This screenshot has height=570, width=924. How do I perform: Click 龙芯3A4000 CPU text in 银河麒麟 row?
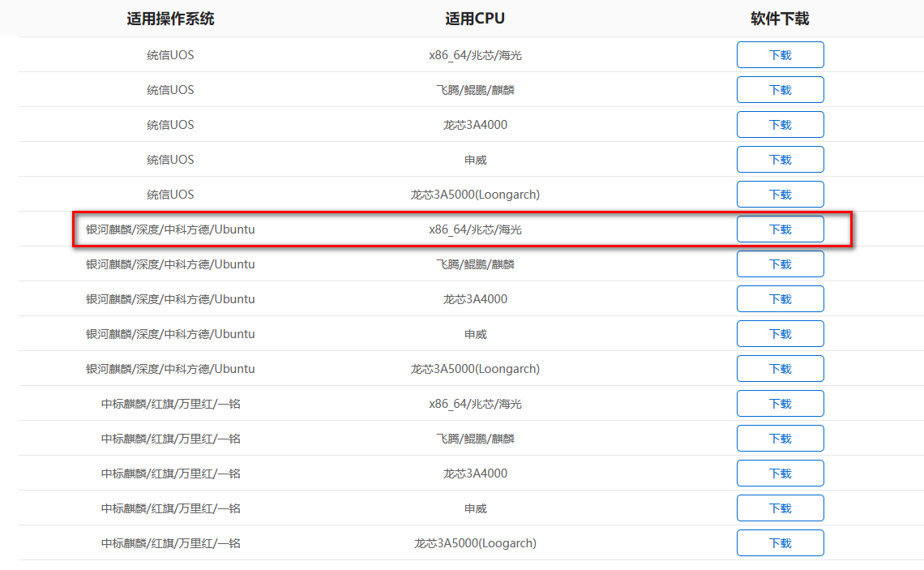[x=475, y=299]
